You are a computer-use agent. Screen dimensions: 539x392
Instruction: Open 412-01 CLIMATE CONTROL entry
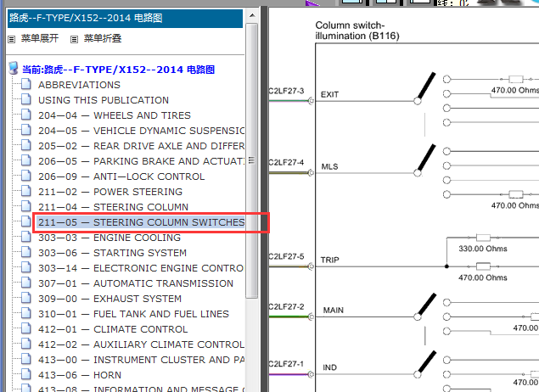click(x=113, y=329)
